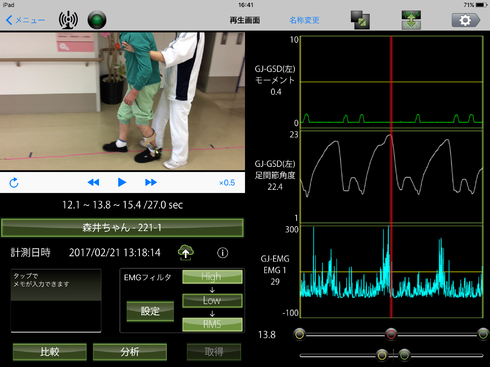Play the recorded video
Screen dimensions: 490x367
coord(122,182)
